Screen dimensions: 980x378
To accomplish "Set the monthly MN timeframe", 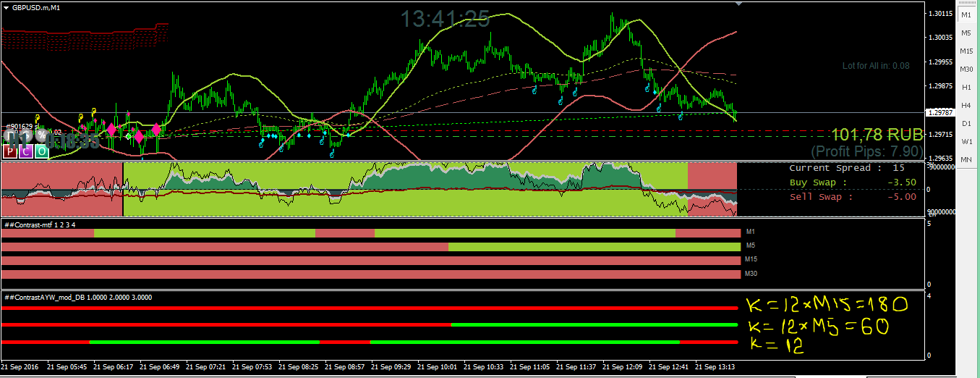I will click(966, 159).
